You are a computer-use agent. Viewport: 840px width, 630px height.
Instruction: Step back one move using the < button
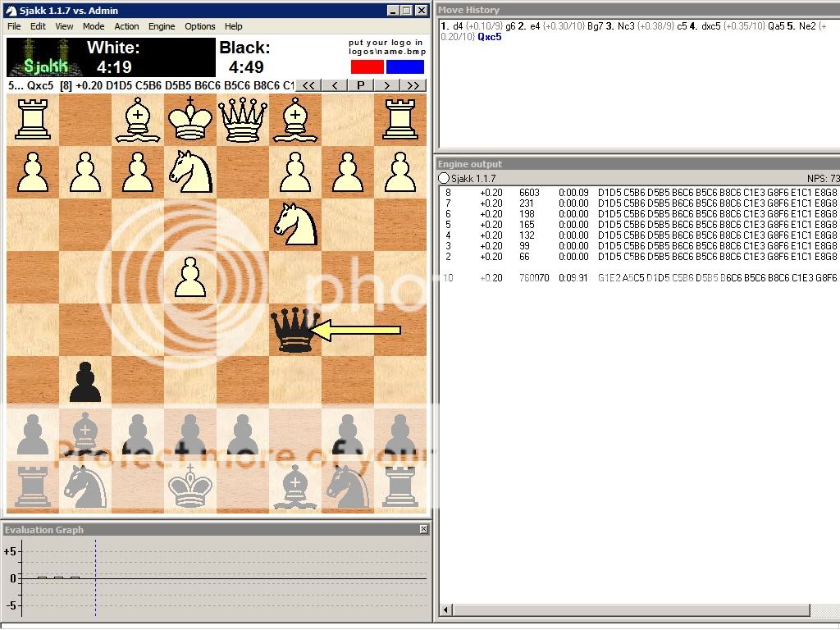334,84
